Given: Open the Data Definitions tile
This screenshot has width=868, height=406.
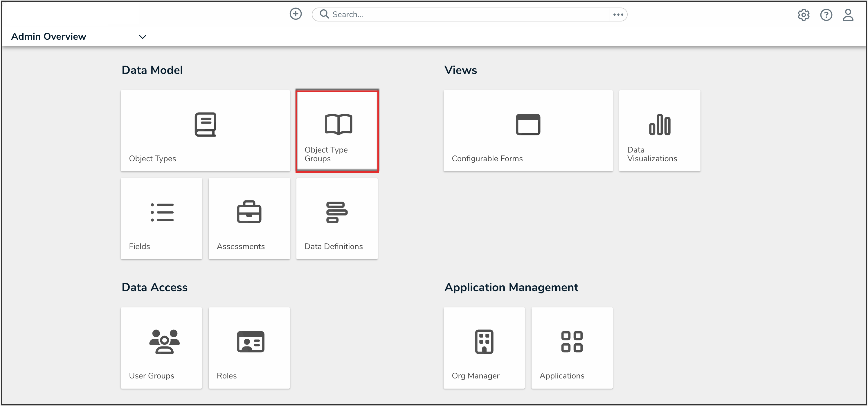Looking at the screenshot, I should [x=337, y=218].
